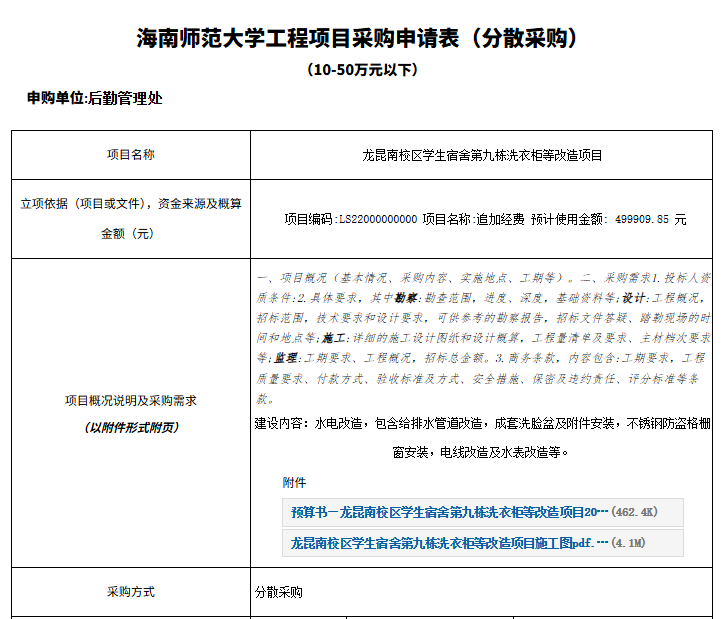This screenshot has height=619, width=724.
Task: Click the project name value 龙昆南校区学生宿舍第九栋洗衣柜等改造项目
Action: coord(482,155)
